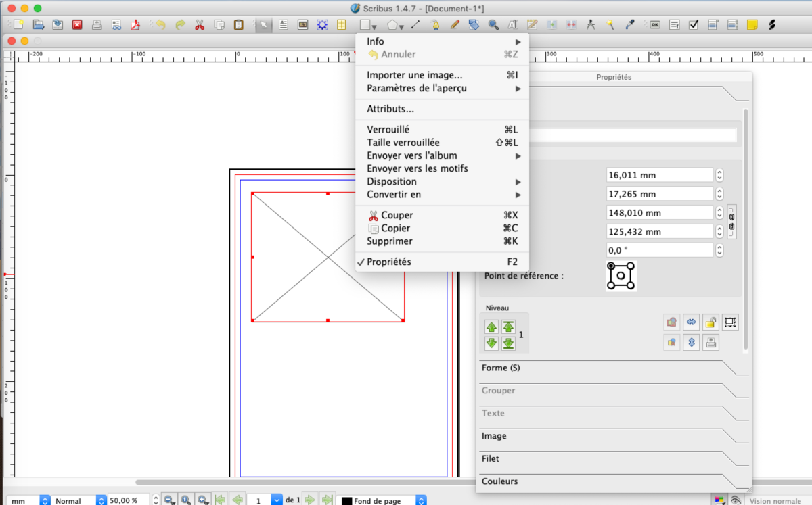Choose the Bezier curve pen tool
This screenshot has width=812, height=505.
(x=435, y=25)
